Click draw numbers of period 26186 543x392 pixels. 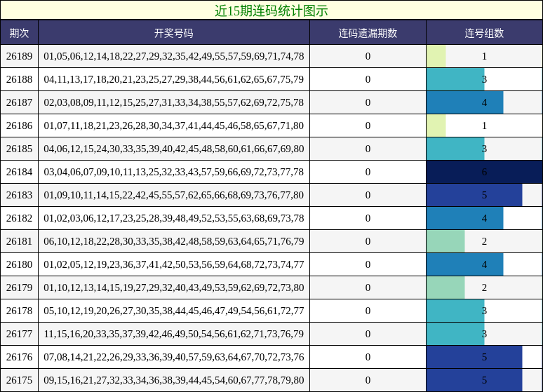tap(174, 126)
